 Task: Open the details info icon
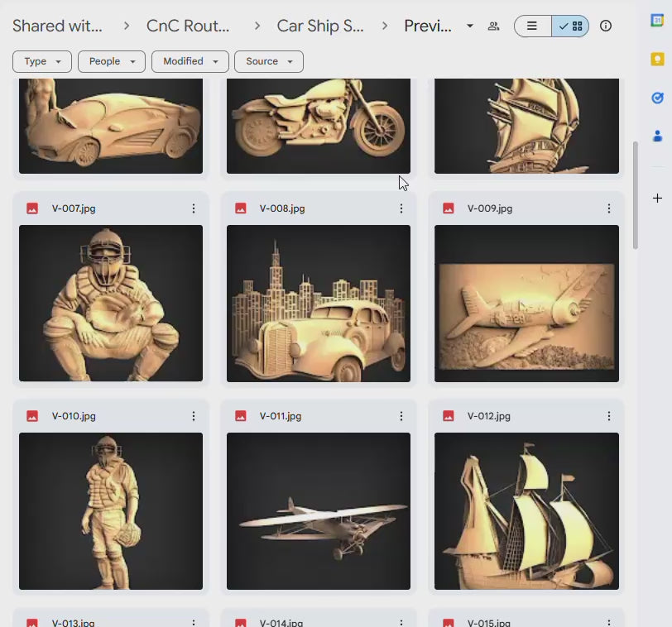(x=606, y=26)
